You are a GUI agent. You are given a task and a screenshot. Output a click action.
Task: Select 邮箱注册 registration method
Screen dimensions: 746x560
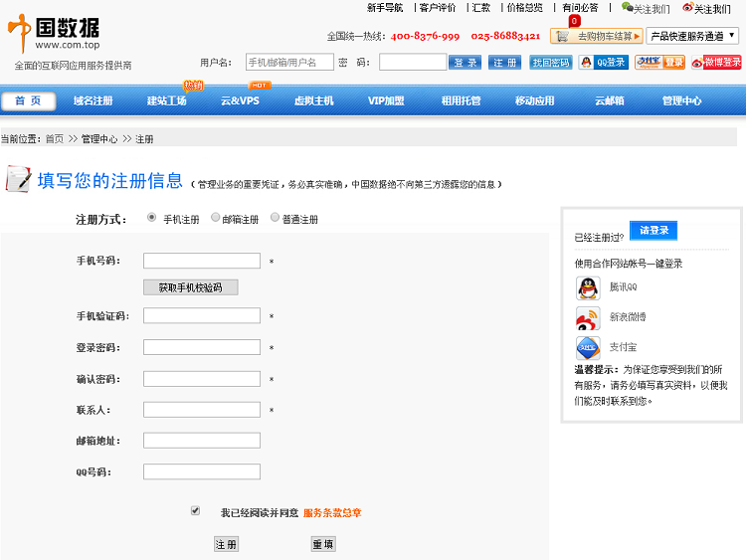tap(215, 218)
